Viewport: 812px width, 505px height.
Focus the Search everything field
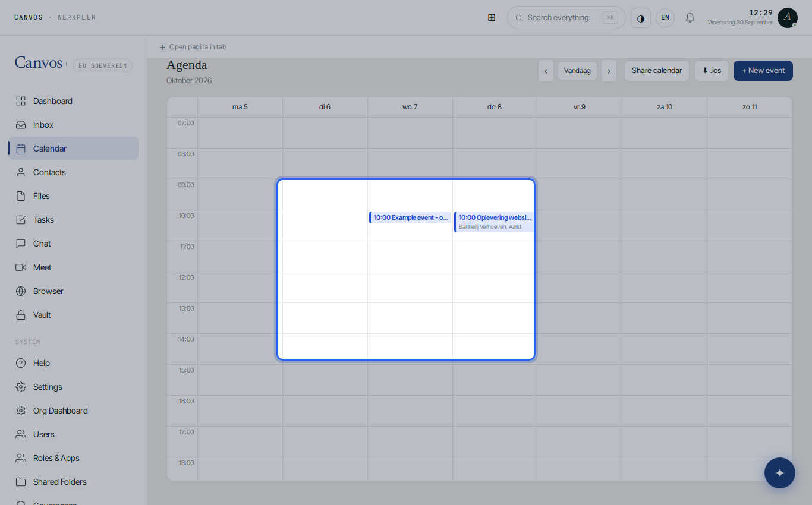pyautogui.click(x=566, y=18)
